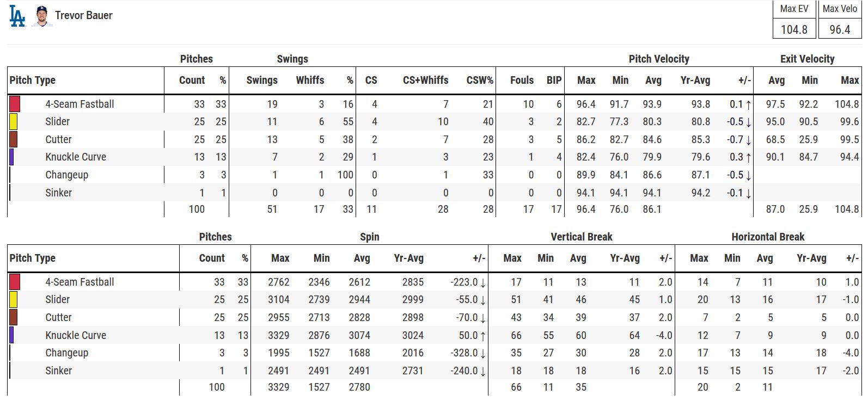Click the red 4-Seam Fastball swatch in top table
Viewport: 868px width, 401px height.
tap(15, 104)
